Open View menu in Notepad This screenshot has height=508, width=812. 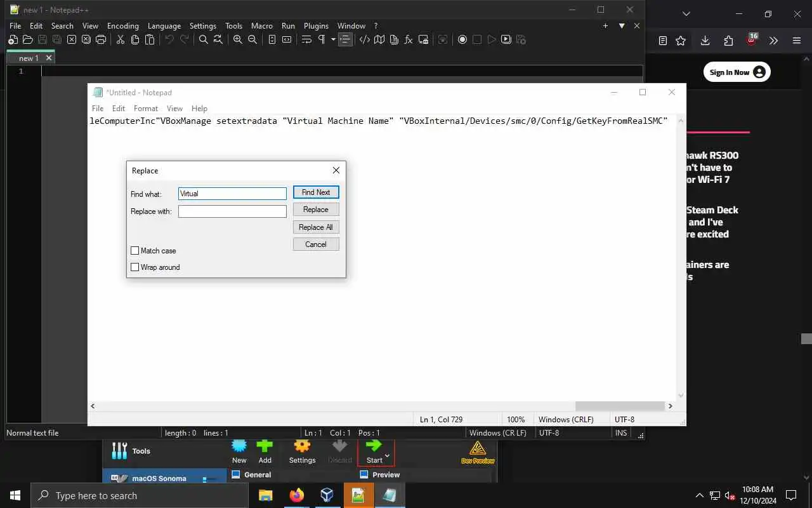(174, 109)
